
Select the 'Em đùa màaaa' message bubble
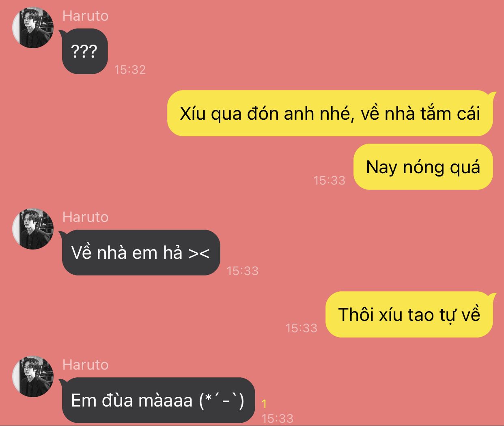pos(158,400)
